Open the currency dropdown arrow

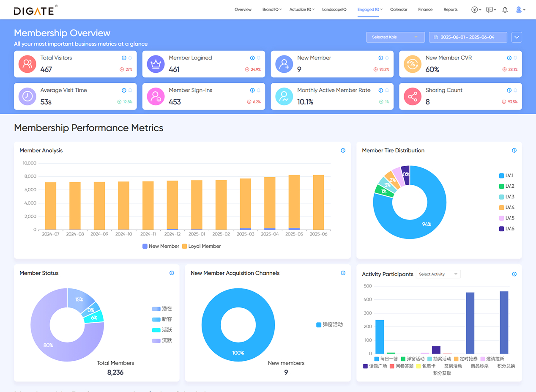(480, 10)
